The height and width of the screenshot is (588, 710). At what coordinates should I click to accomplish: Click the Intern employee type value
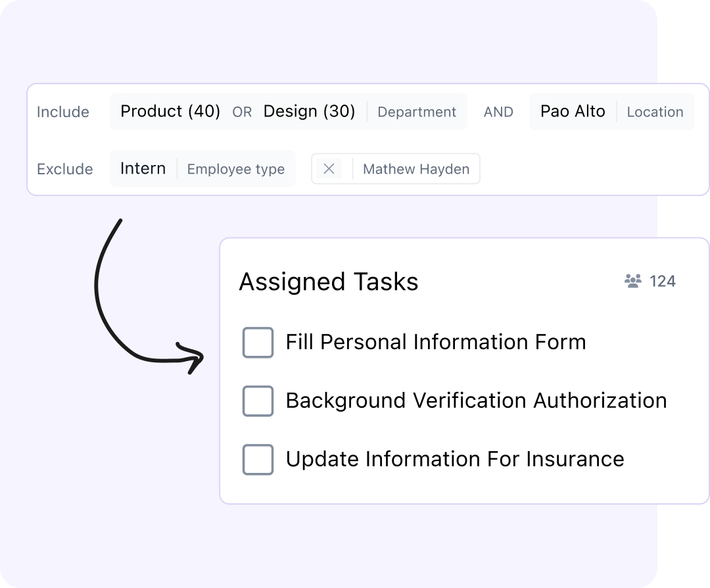[143, 168]
